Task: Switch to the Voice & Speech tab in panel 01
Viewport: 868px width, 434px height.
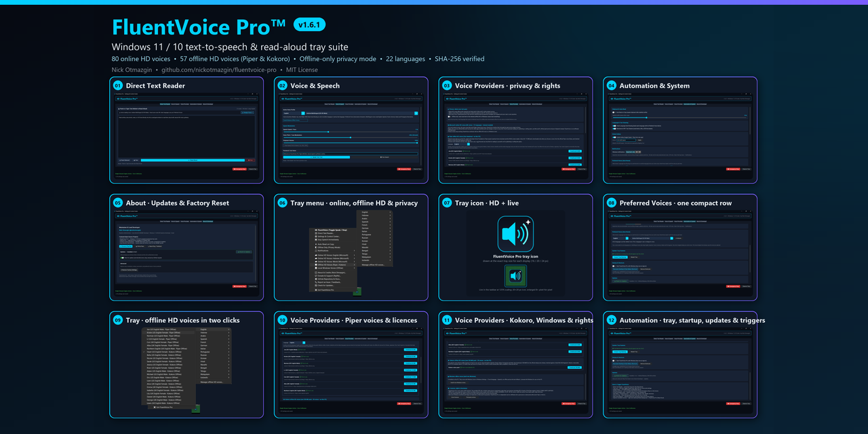Action: pyautogui.click(x=175, y=104)
